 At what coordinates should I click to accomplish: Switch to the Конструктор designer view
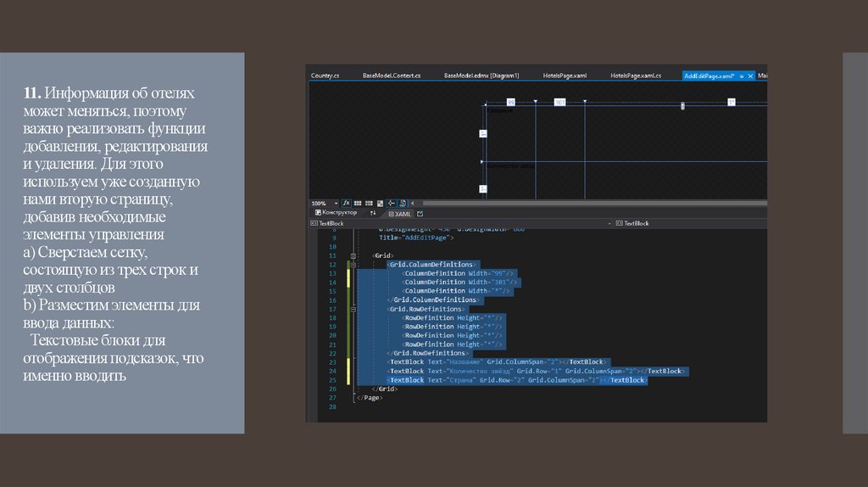(x=334, y=213)
